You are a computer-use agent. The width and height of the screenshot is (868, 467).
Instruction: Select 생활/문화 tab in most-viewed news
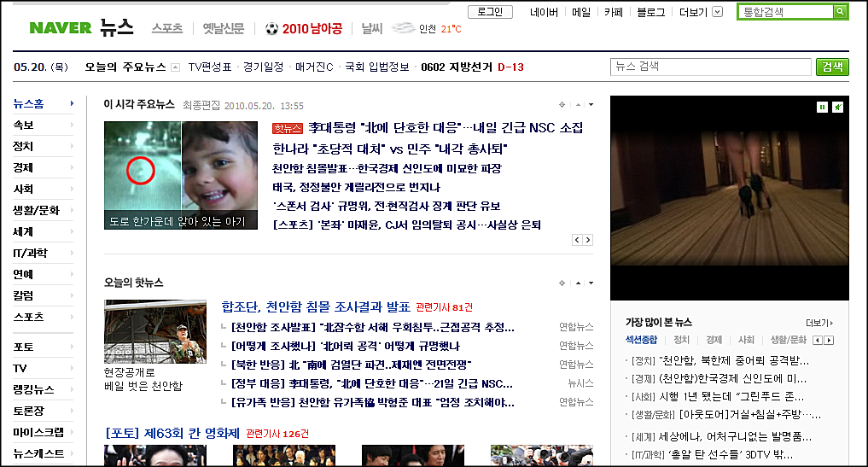coord(789,340)
